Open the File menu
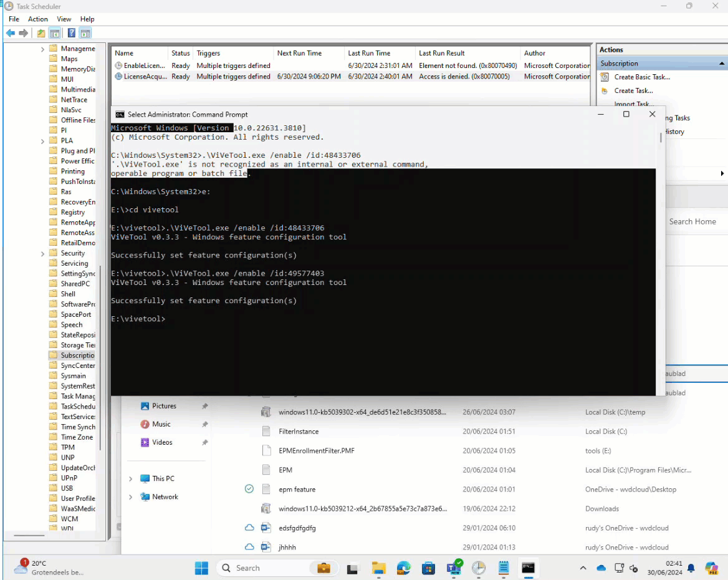728x580 pixels. pyautogui.click(x=14, y=19)
